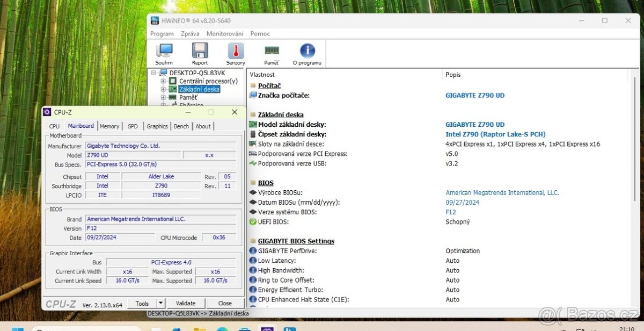Click the GIGABYTE Z790 UD link
Screen dimensions: 644x331
[474, 95]
